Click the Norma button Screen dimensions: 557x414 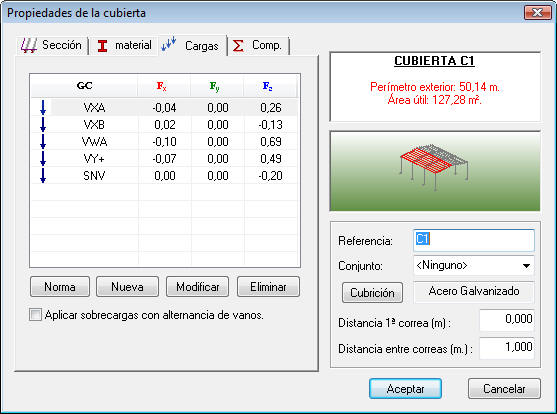pyautogui.click(x=60, y=287)
